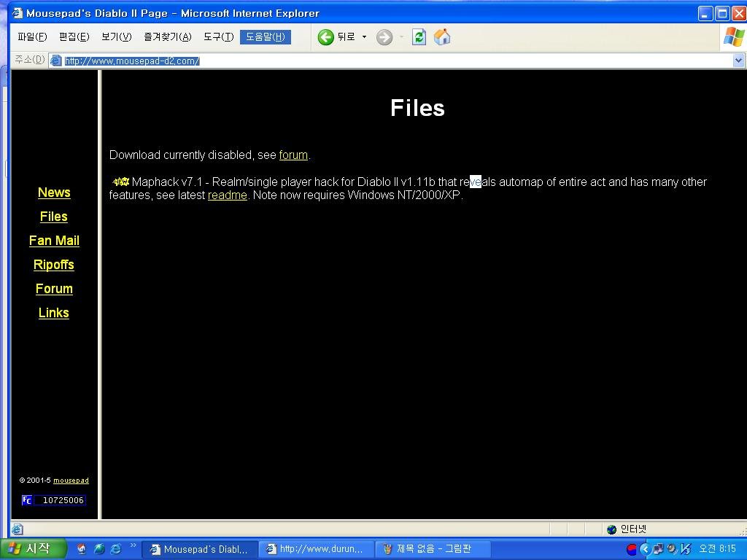Click the mousepad copyright link
The width and height of the screenshot is (747, 560).
click(71, 481)
